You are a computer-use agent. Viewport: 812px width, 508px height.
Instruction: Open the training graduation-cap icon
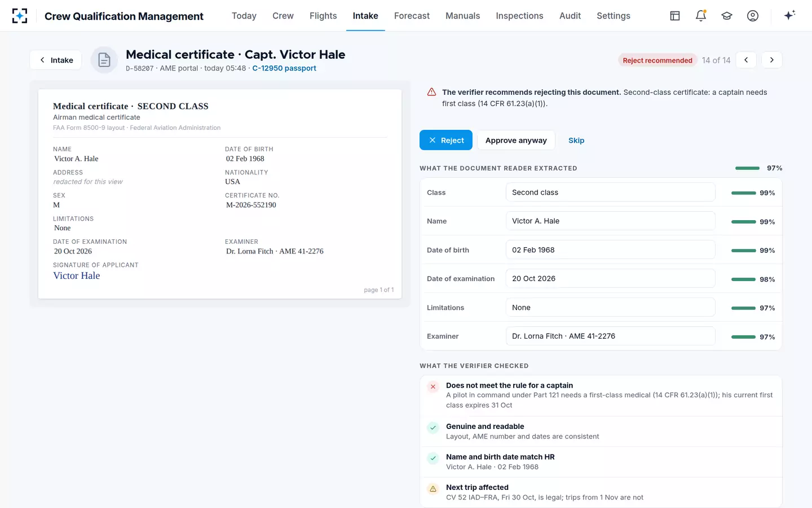click(727, 16)
